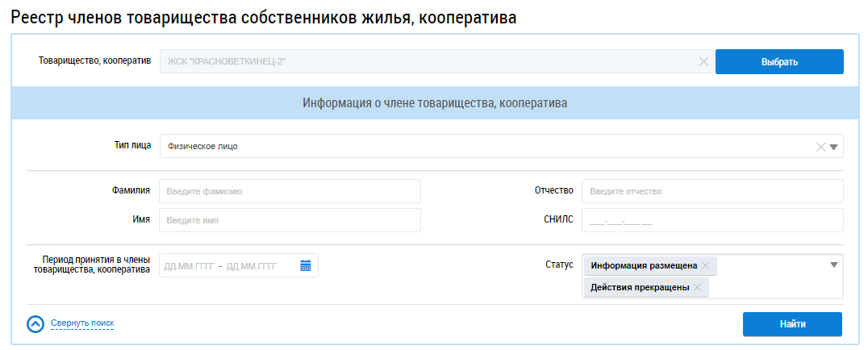Focus the Имя input field
The height and width of the screenshot is (350, 868).
point(290,220)
